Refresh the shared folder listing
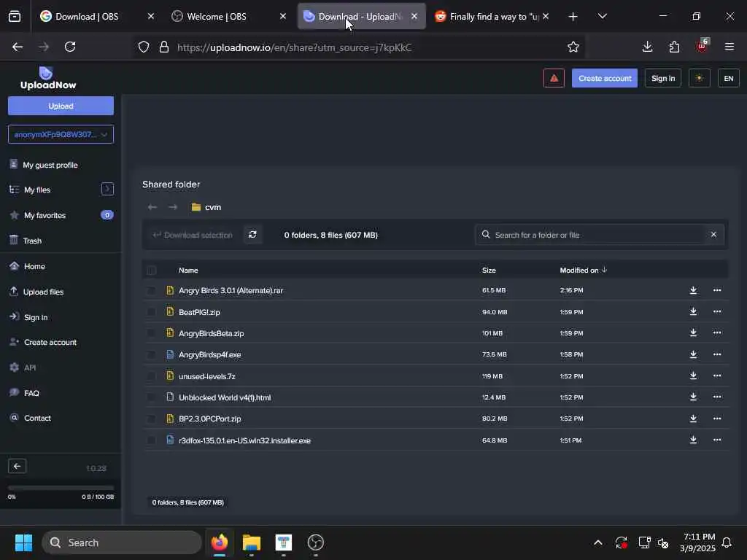The width and height of the screenshot is (747, 560). click(252, 234)
